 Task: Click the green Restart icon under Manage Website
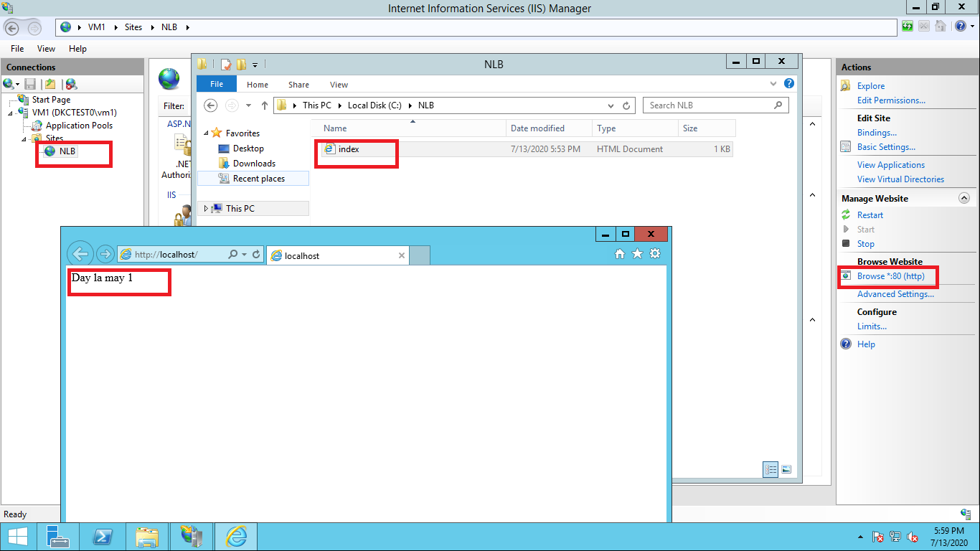pyautogui.click(x=846, y=215)
